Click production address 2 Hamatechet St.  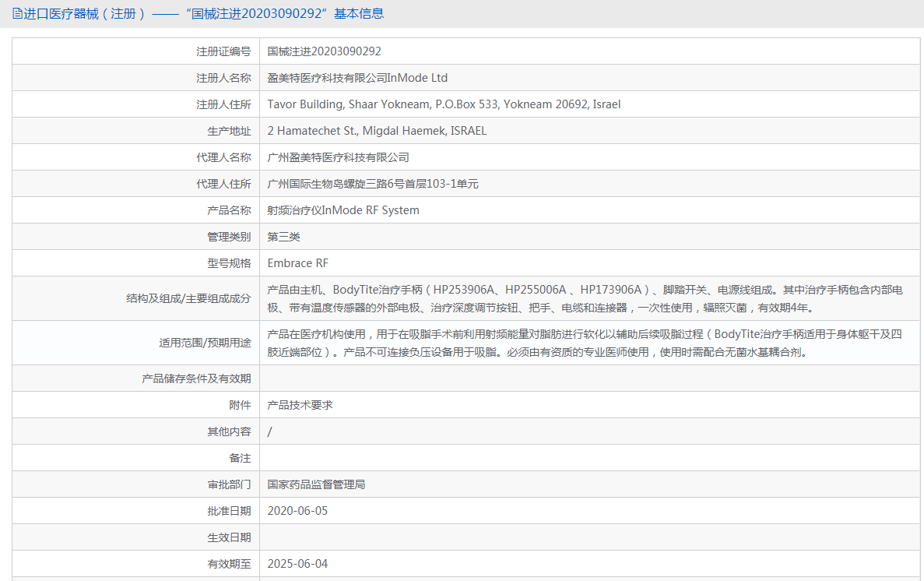tap(377, 131)
